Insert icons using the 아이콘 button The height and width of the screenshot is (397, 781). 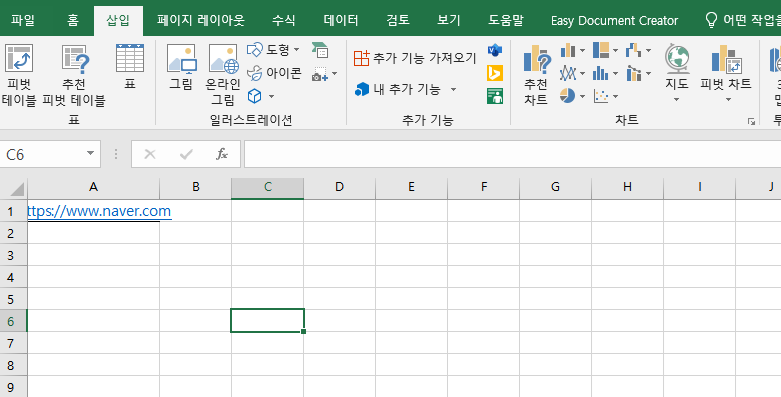[x=274, y=74]
